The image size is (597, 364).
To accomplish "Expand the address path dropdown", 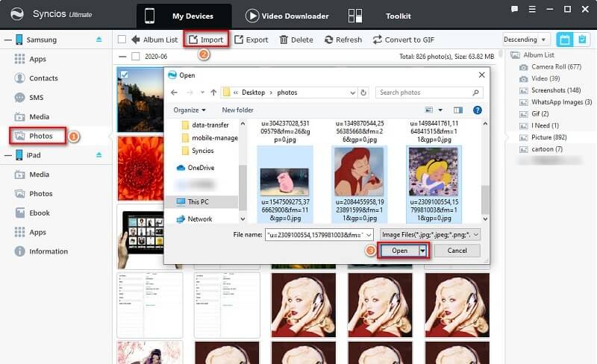I will pos(352,92).
